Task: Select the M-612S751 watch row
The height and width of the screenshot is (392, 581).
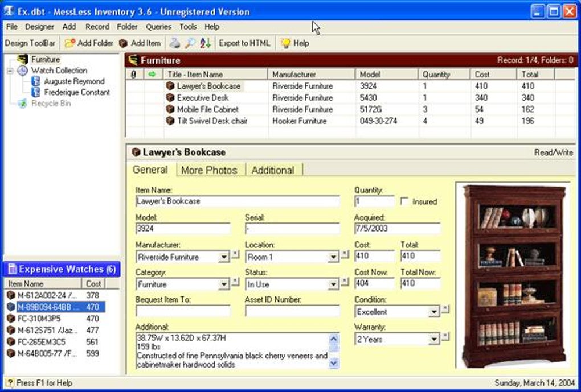Action: click(x=56, y=330)
